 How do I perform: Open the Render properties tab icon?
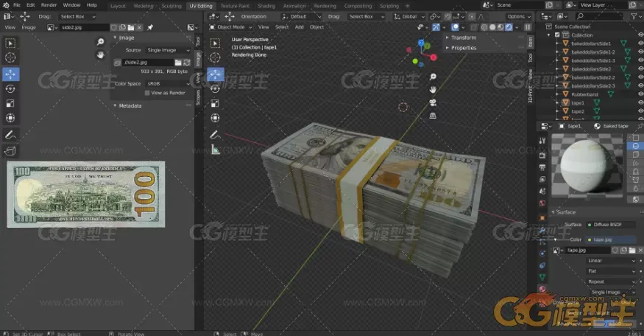click(x=542, y=155)
